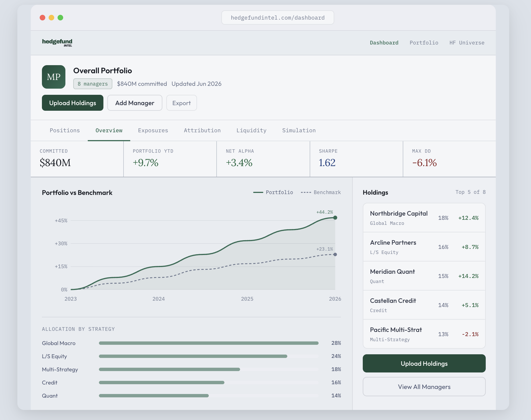Click the $840M committed text
Screen dimensions: 531x420
pos(142,84)
